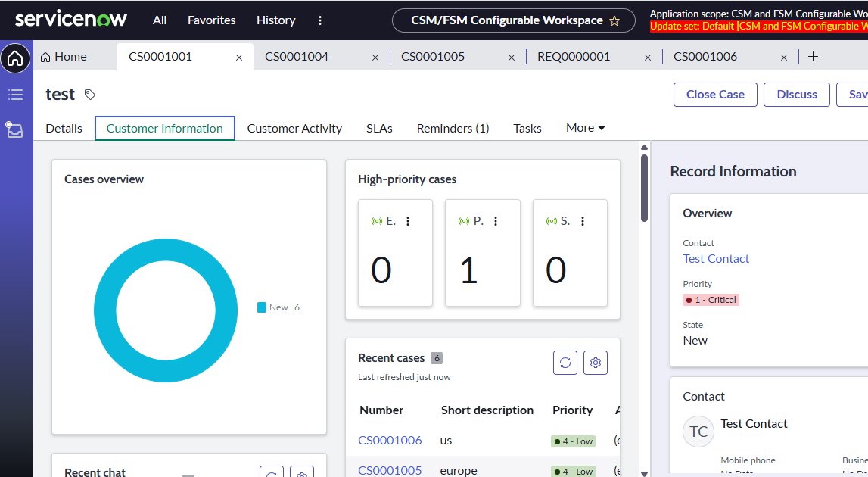The image size is (868, 477).
Task: Open case CS0001005 link
Action: (x=390, y=470)
